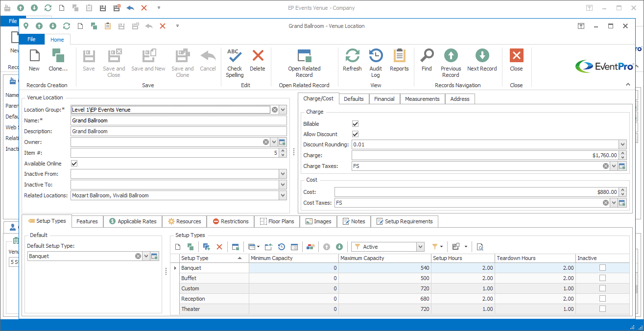Screen dimensions: 644x331
Task: Mark the Banquet setup type as inactive
Action: 602,268
